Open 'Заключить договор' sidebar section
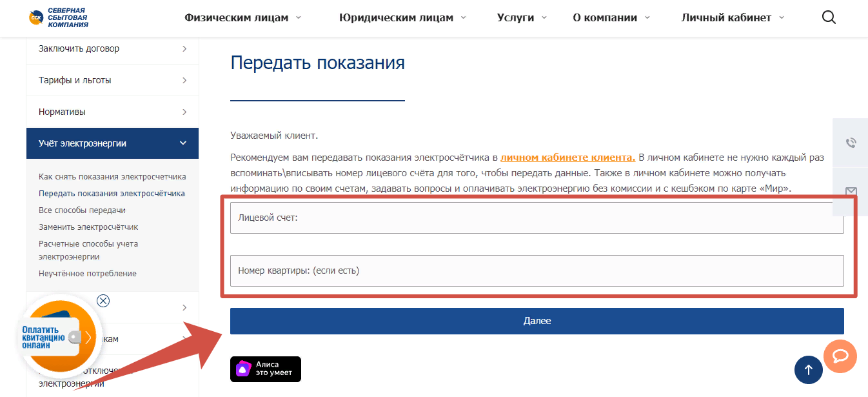Screen dimensions: 868x397 coord(112,48)
